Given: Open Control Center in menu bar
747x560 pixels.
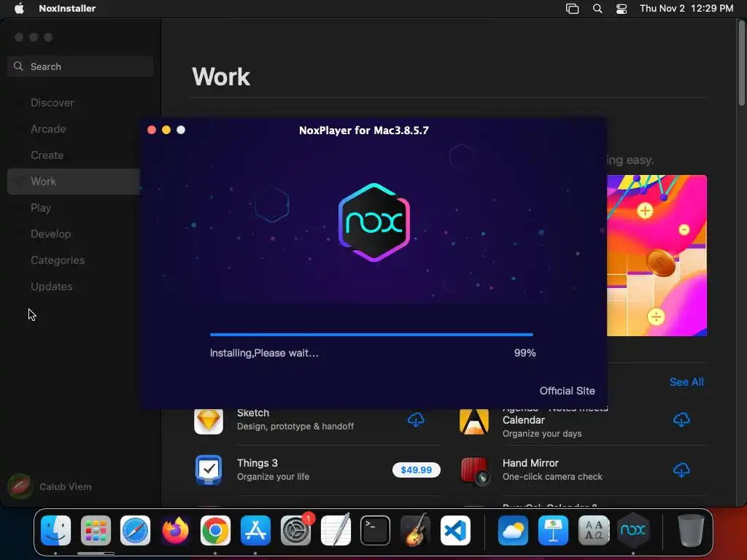Looking at the screenshot, I should [x=622, y=9].
